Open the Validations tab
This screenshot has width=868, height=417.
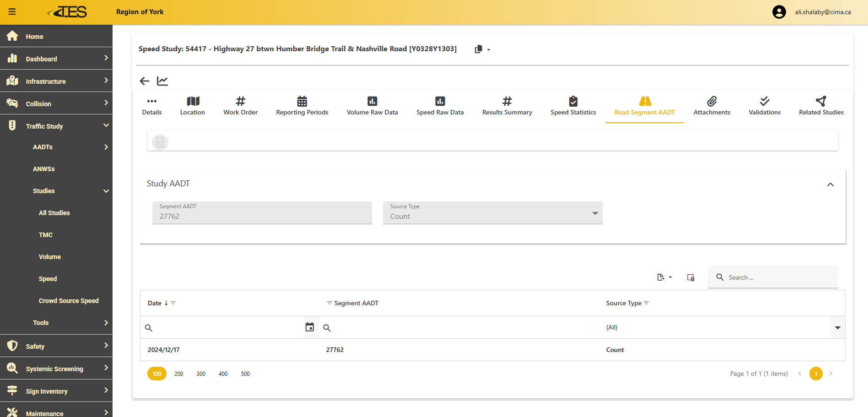[x=764, y=106]
